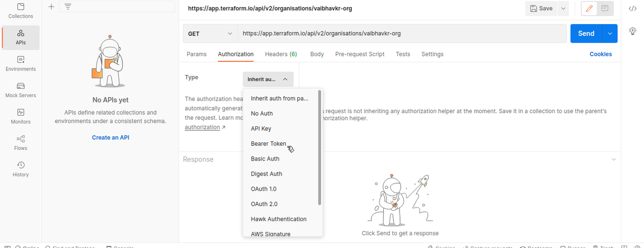644x248 pixels.
Task: Open the History sidebar section
Action: pyautogui.click(x=21, y=170)
